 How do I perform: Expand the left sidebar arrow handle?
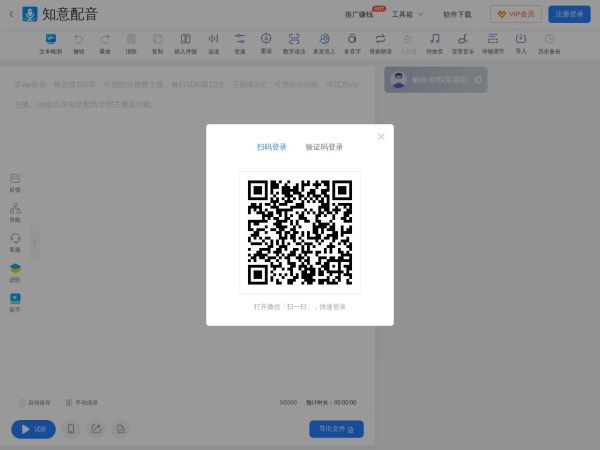(35, 242)
